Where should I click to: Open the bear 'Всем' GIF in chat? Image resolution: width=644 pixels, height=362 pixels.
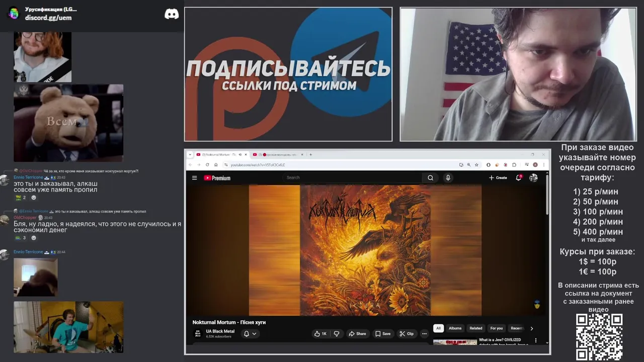tap(68, 123)
